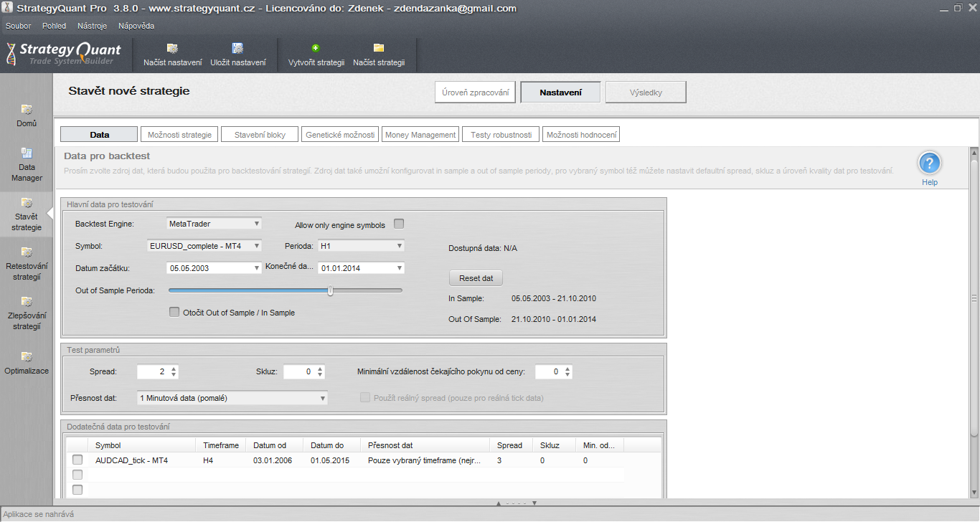Switch to Genetické možnosti tab
Screen dimensions: 980x522
coord(340,134)
